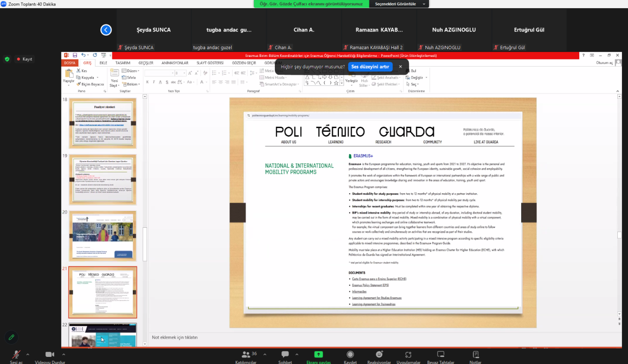Expand the arrow beside Sohbet
The height and width of the screenshot is (364, 628).
(x=297, y=354)
